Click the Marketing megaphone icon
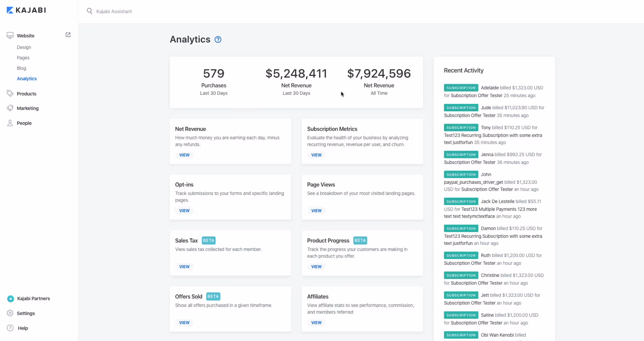This screenshot has height=341, width=644. (10, 108)
